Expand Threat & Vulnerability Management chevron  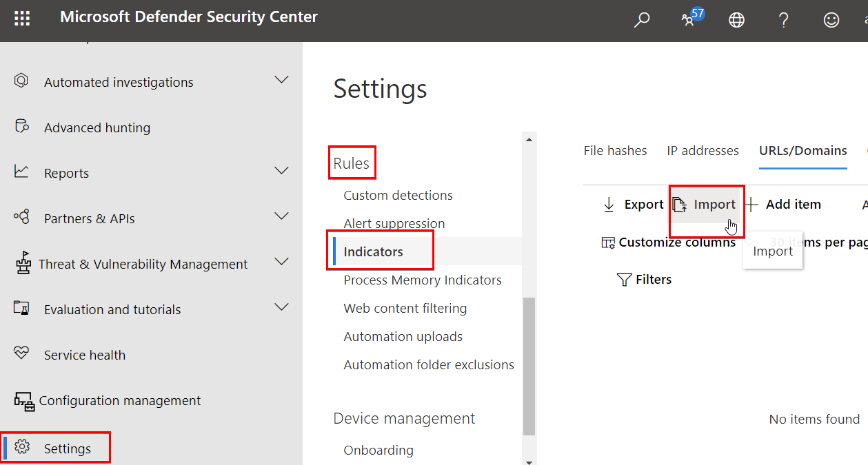281,262
